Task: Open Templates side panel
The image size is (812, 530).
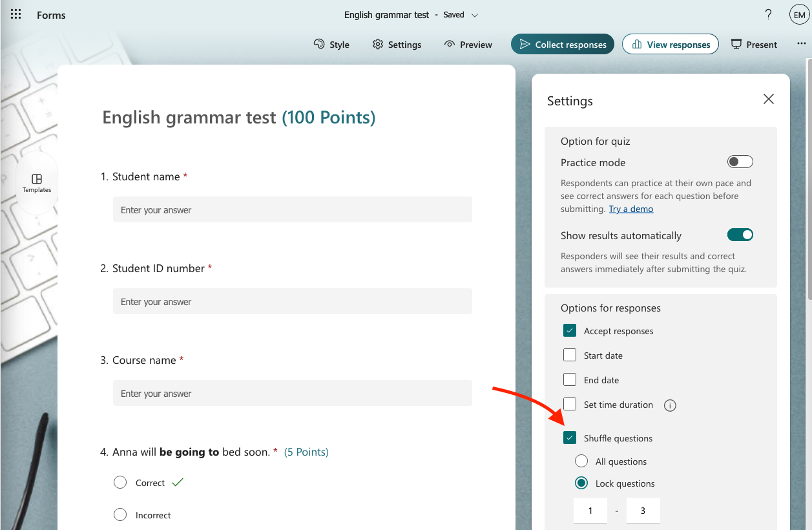Action: tap(37, 183)
